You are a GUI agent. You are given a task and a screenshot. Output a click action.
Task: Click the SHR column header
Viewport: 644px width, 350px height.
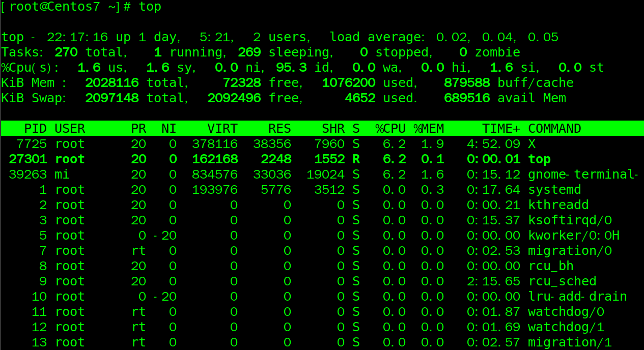pos(333,129)
